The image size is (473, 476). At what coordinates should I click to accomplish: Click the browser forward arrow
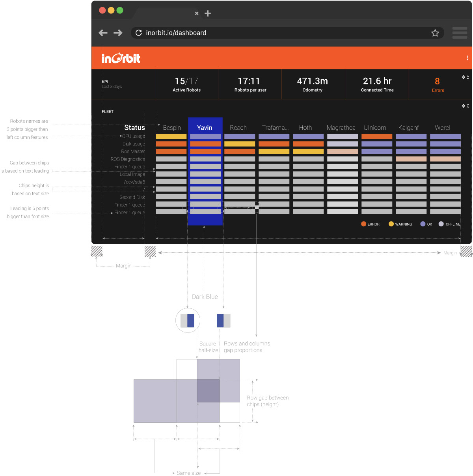118,33
